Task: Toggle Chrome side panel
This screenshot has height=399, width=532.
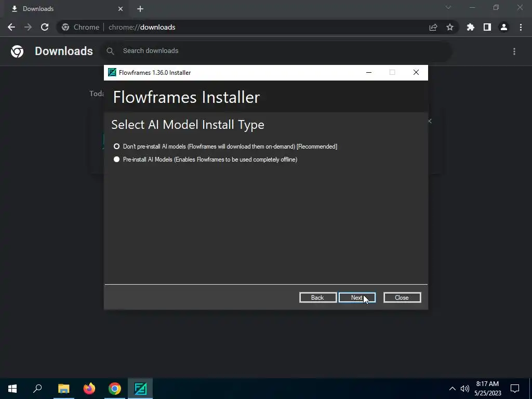Action: tap(487, 27)
